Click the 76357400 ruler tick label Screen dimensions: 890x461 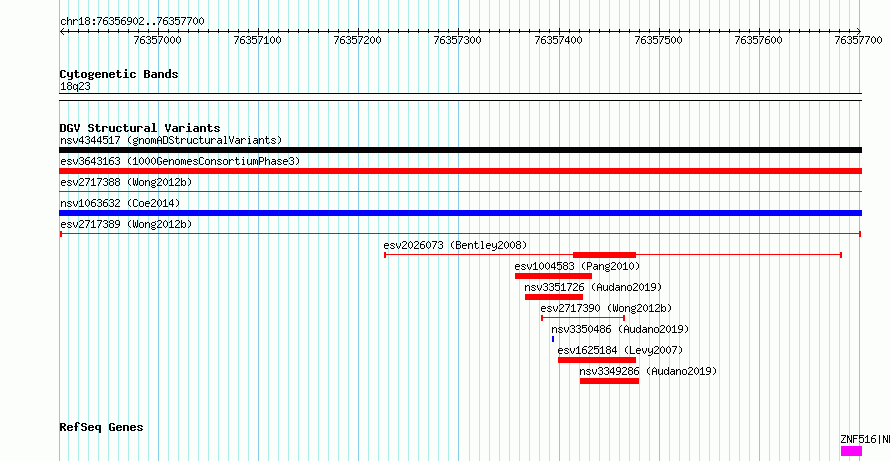(559, 40)
